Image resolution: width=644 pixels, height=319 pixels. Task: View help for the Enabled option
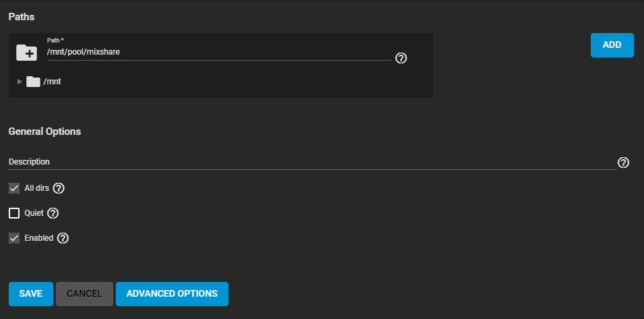coord(63,238)
